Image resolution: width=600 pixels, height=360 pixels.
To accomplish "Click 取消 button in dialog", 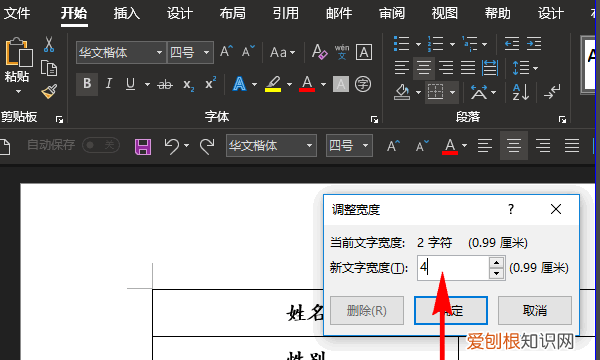I will (535, 310).
